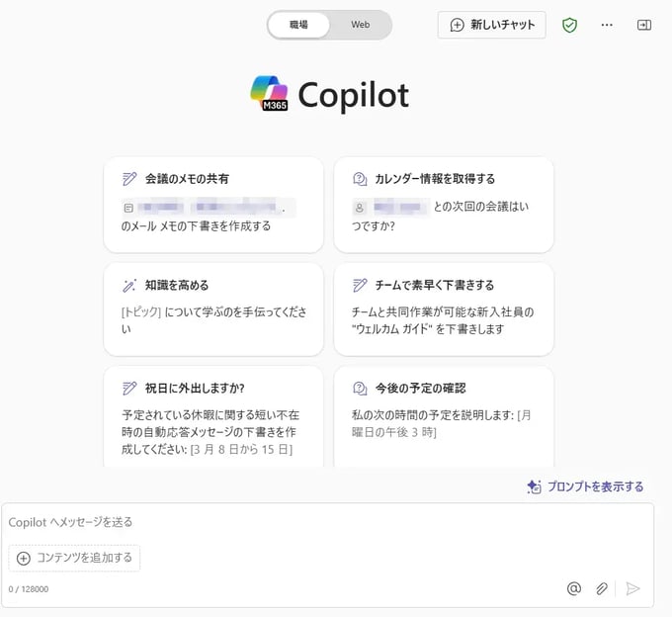Click the blurred document reference chip
This screenshot has width=672, height=617.
209,208
